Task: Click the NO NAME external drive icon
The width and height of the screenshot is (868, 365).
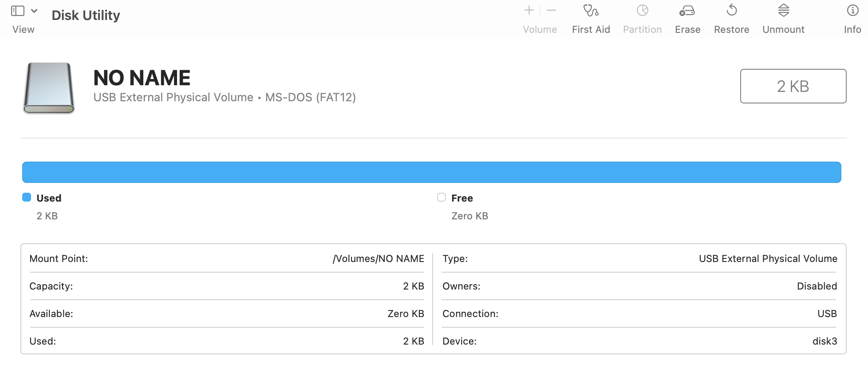Action: pos(49,88)
